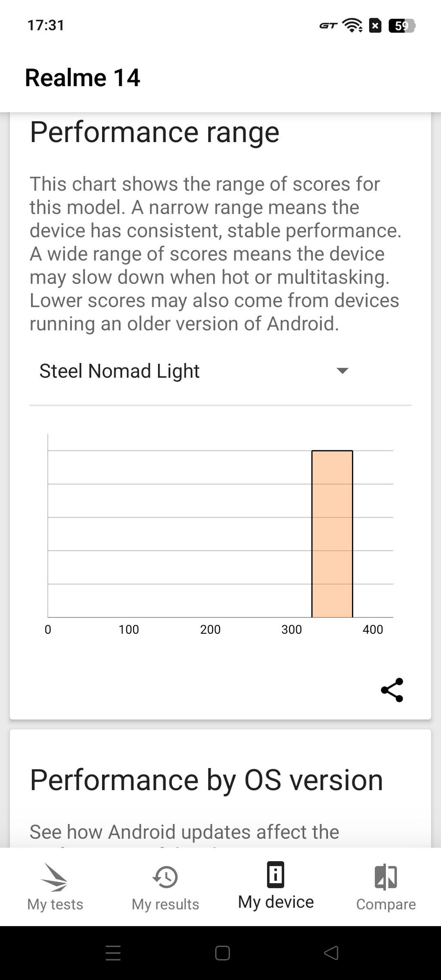Select the My results tab label
The image size is (441, 980).
165,904
